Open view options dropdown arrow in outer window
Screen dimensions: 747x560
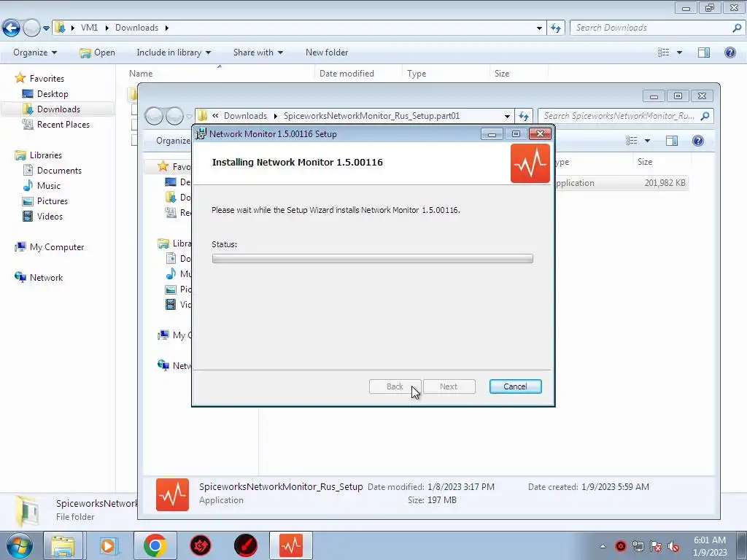click(x=679, y=52)
